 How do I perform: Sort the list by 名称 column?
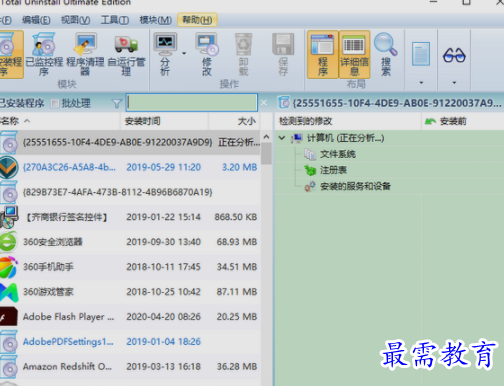pyautogui.click(x=59, y=121)
